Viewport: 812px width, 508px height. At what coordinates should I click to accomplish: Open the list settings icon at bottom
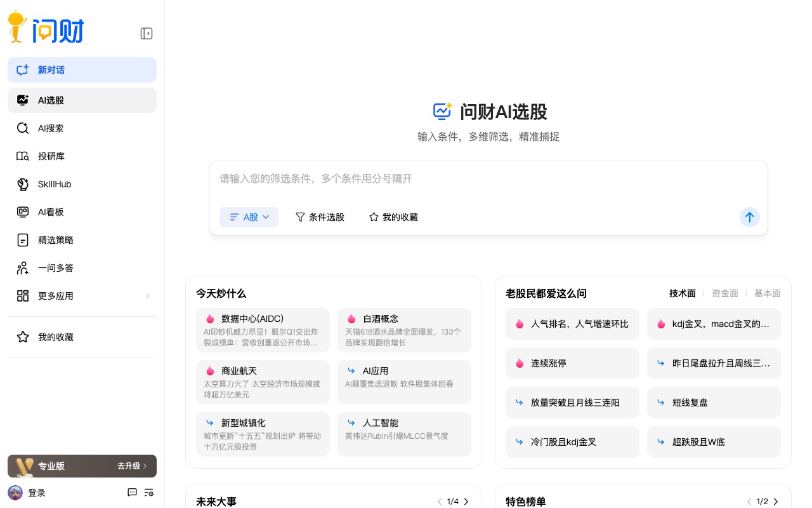149,493
